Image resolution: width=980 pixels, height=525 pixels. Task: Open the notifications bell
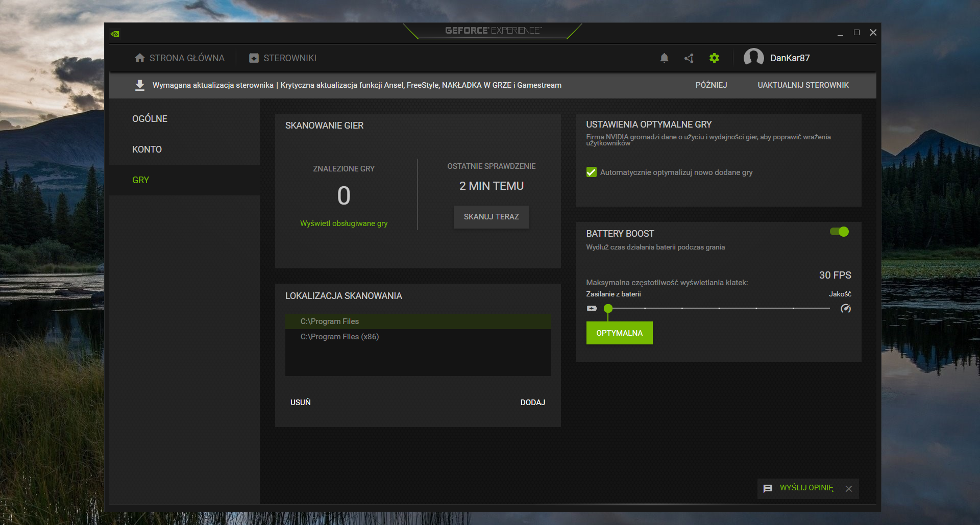[x=664, y=58]
